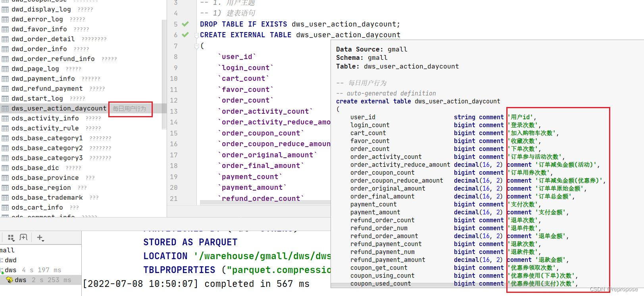Click the table icon beside ods_base_category1

point(5,138)
